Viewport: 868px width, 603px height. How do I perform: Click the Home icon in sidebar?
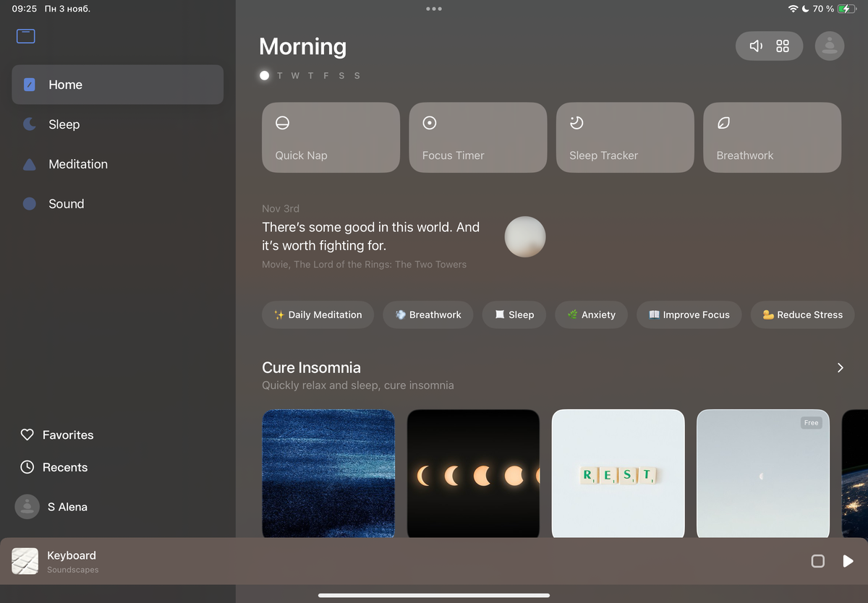tap(30, 85)
